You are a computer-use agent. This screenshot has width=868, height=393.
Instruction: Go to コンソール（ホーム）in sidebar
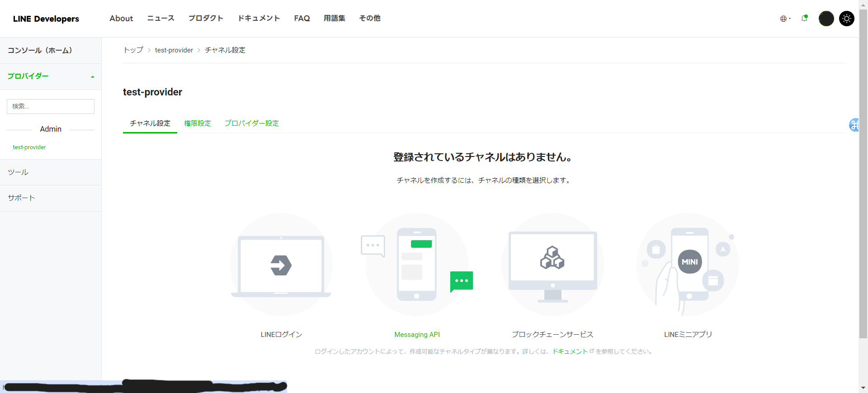coord(51,50)
